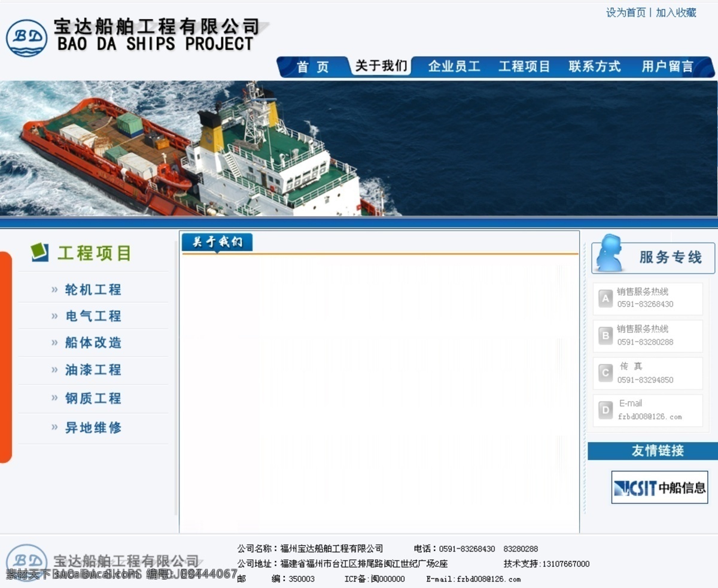718x588 pixels.
Task: Open the 电气工程 project link
Action: pos(93,316)
